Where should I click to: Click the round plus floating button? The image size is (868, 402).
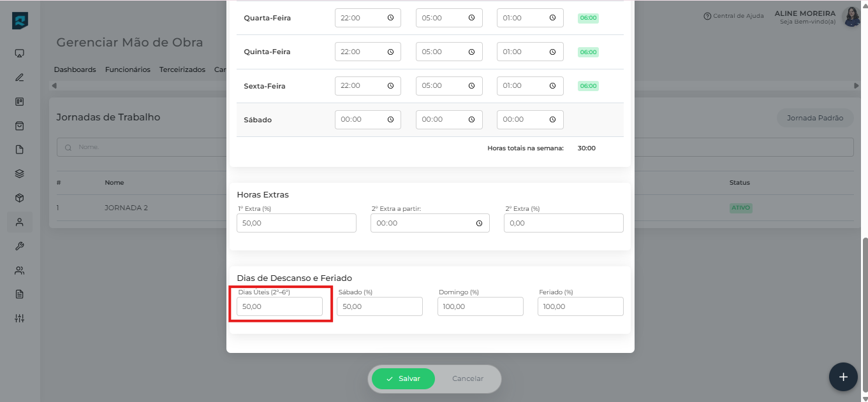843,377
